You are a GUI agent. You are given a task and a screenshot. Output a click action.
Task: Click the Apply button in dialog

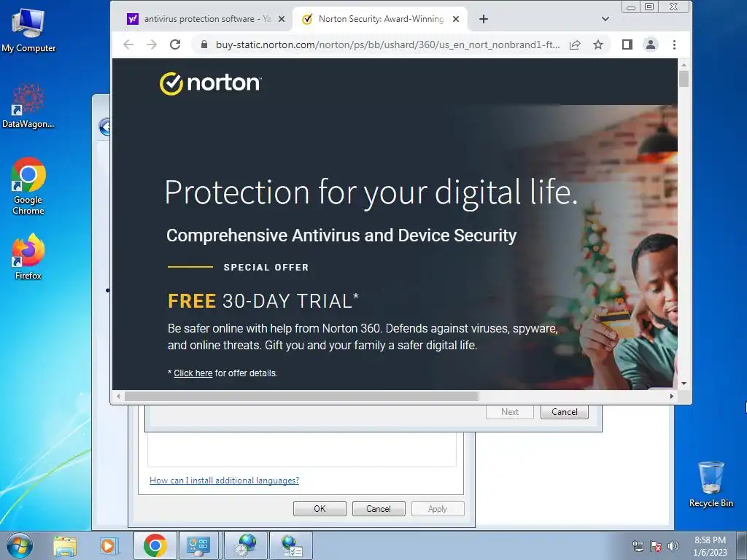coord(438,508)
